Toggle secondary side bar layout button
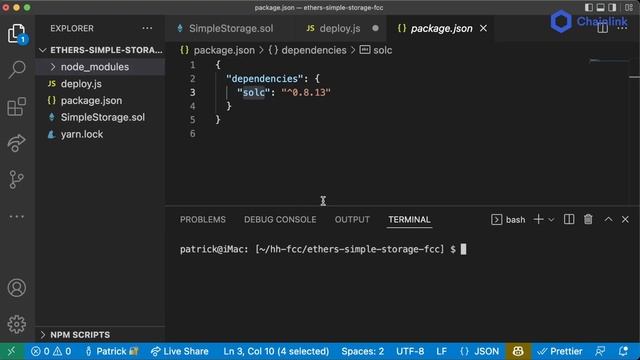This screenshot has height=360, width=640. pyautogui.click(x=612, y=7)
